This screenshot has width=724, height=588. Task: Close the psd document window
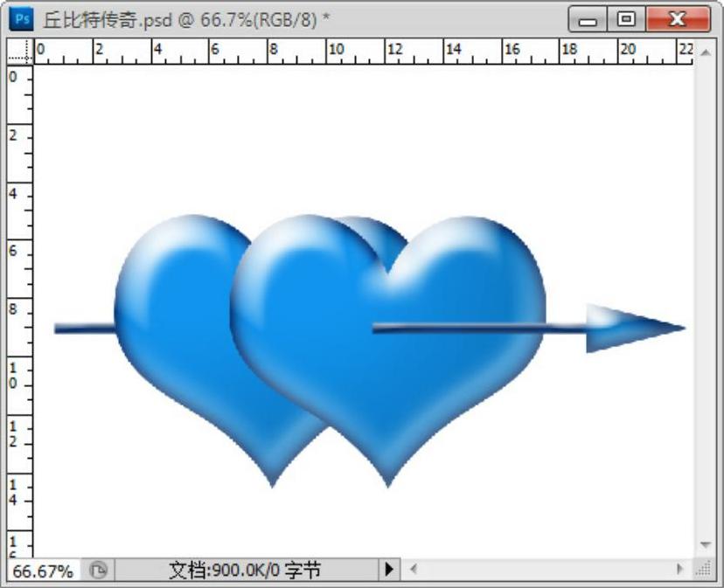(x=677, y=18)
